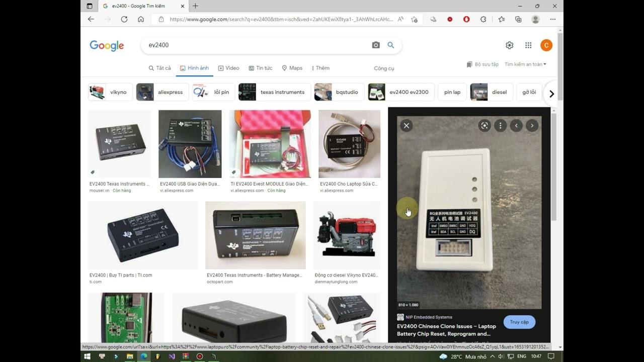The height and width of the screenshot is (362, 644).
Task: Search by image camera icon
Action: pos(376,45)
